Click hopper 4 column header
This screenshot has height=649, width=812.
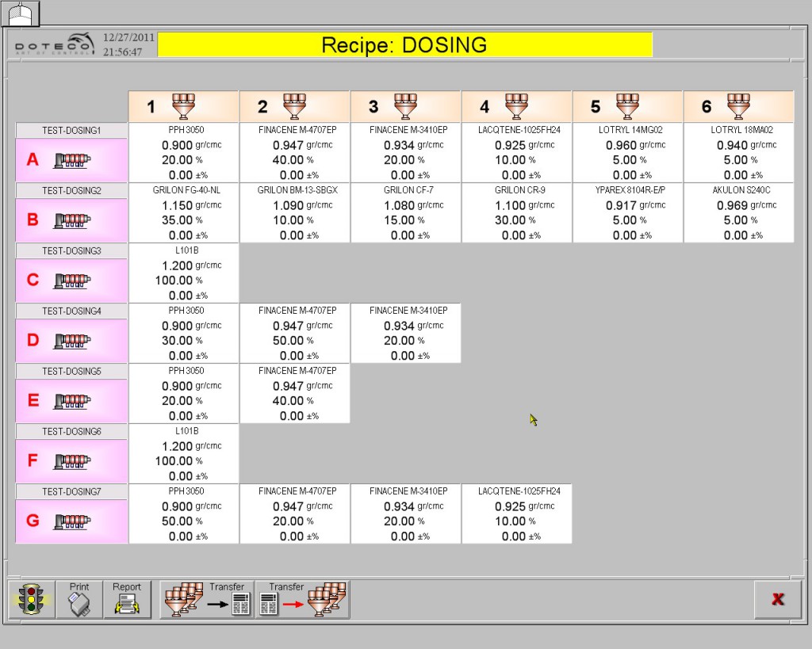point(516,106)
